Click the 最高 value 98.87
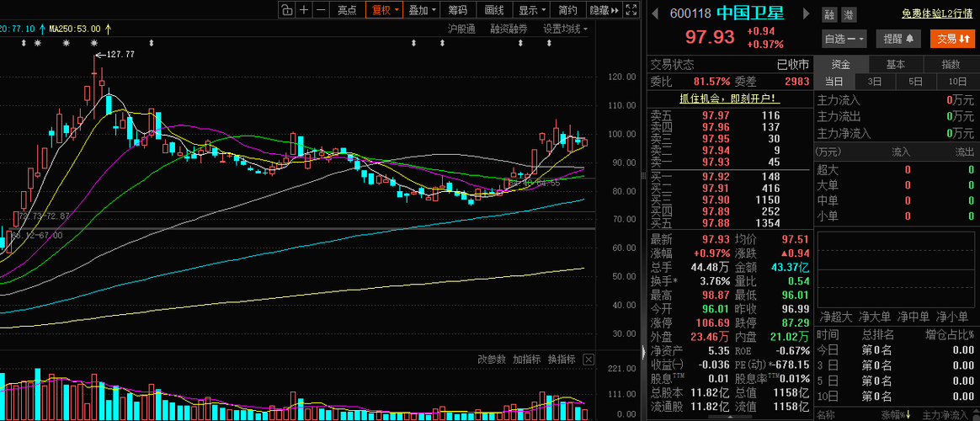Image resolution: width=980 pixels, height=421 pixels. pos(716,295)
